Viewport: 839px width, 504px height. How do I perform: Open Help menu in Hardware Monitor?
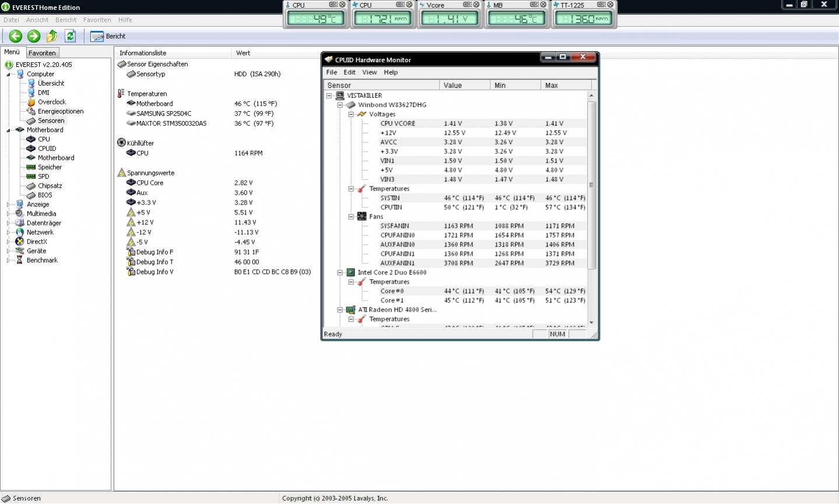click(x=391, y=72)
